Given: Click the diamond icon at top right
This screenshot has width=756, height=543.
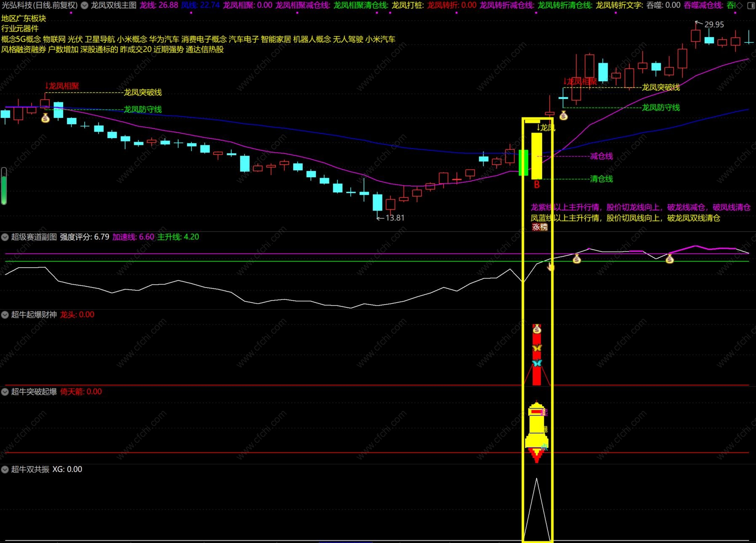Looking at the screenshot, I should pyautogui.click(x=740, y=5).
